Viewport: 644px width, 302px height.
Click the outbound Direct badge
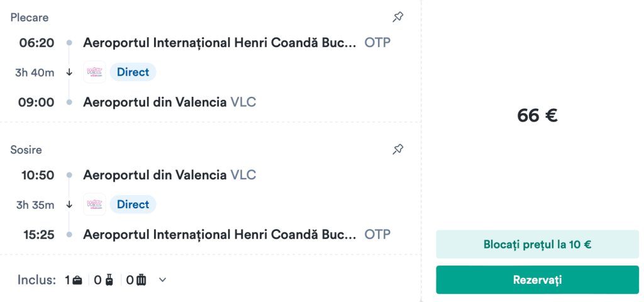[x=133, y=72]
